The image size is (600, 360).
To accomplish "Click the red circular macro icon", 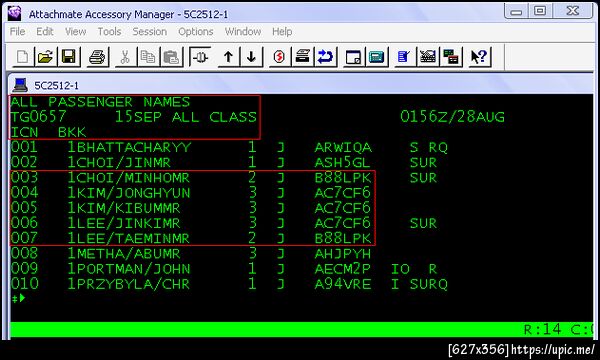I will click(279, 57).
